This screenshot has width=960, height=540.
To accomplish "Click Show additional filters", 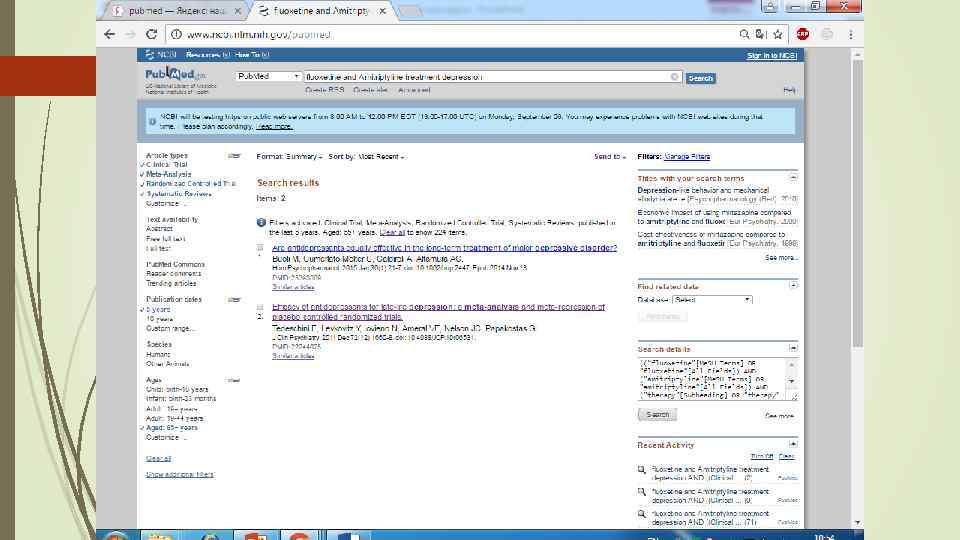I will (179, 474).
